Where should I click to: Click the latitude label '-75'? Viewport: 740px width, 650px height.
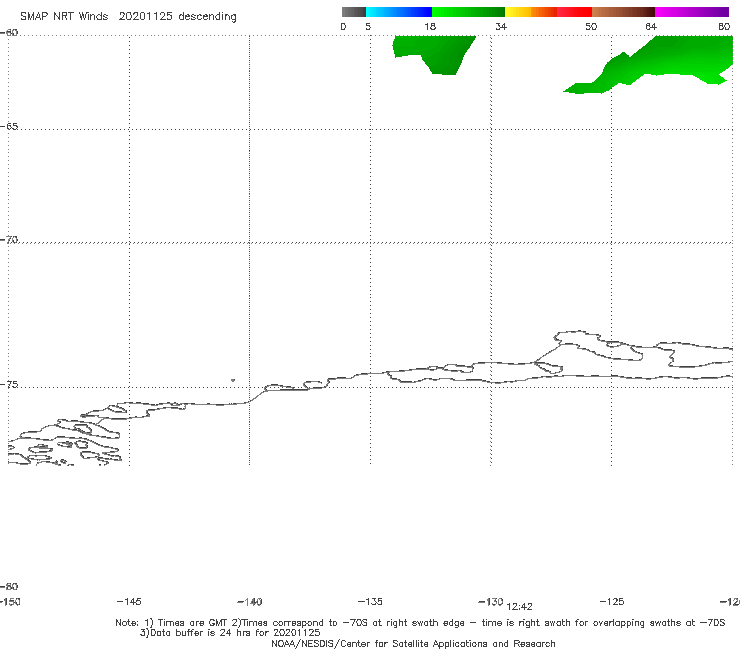(9, 385)
